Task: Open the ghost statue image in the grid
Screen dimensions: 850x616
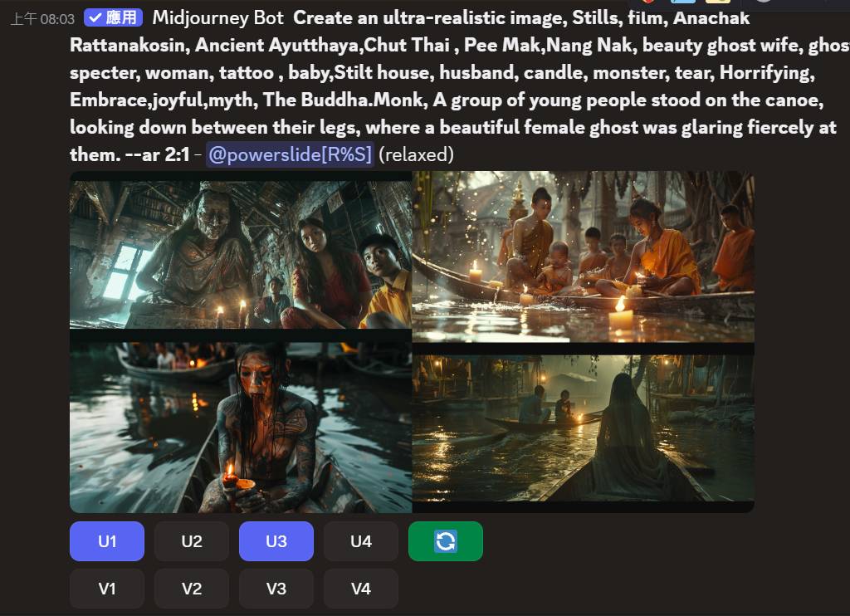Action: (x=241, y=255)
